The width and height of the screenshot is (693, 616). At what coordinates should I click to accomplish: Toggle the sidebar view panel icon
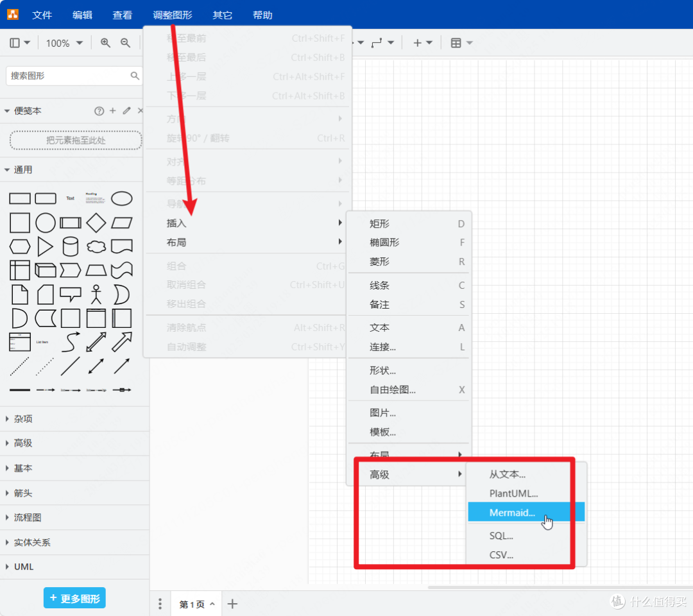click(19, 43)
